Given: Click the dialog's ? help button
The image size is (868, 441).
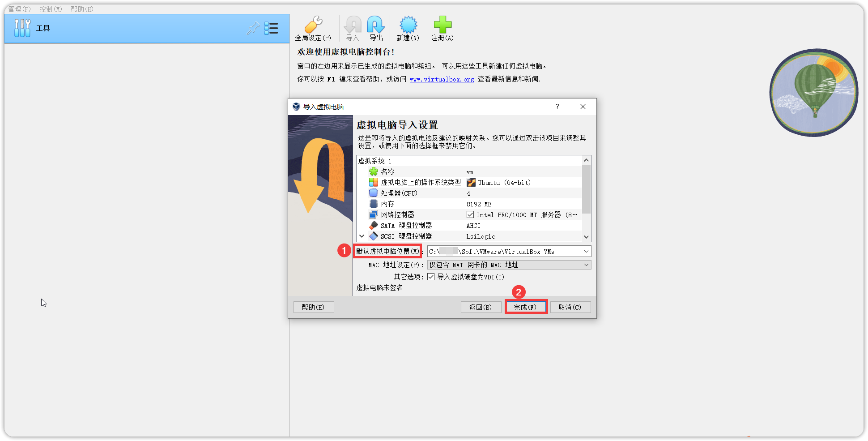Looking at the screenshot, I should click(557, 107).
